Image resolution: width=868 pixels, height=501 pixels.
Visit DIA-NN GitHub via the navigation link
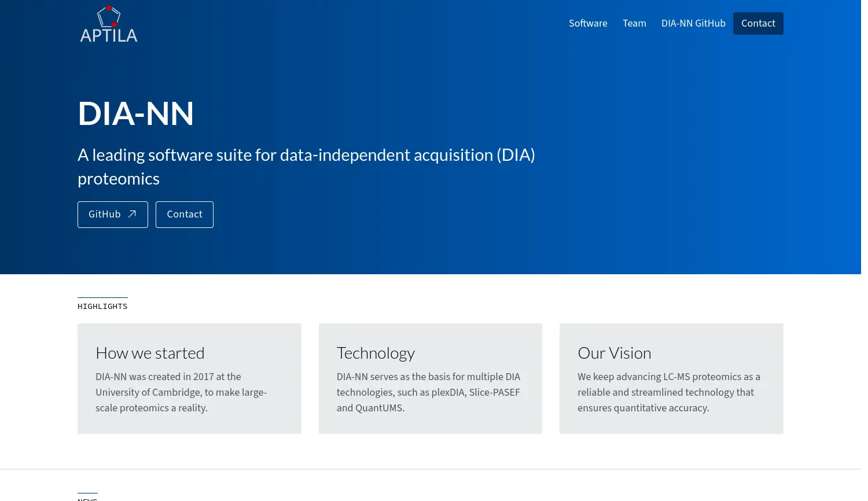pos(693,23)
